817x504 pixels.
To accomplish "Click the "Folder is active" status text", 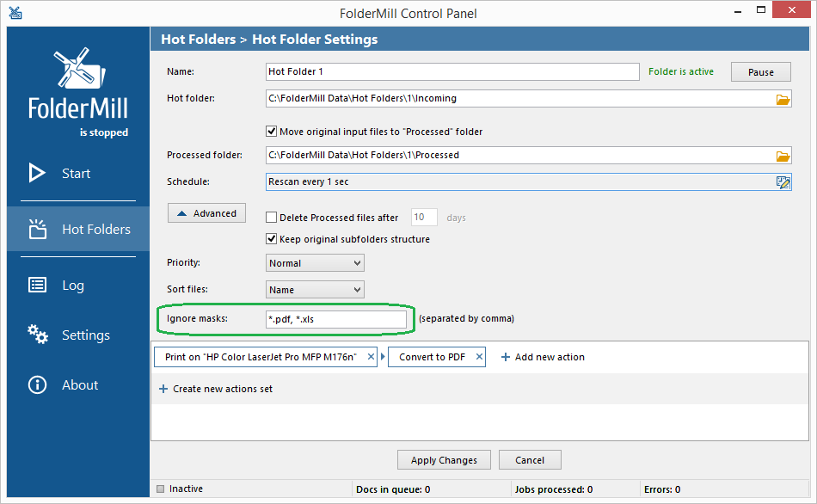I will (681, 72).
